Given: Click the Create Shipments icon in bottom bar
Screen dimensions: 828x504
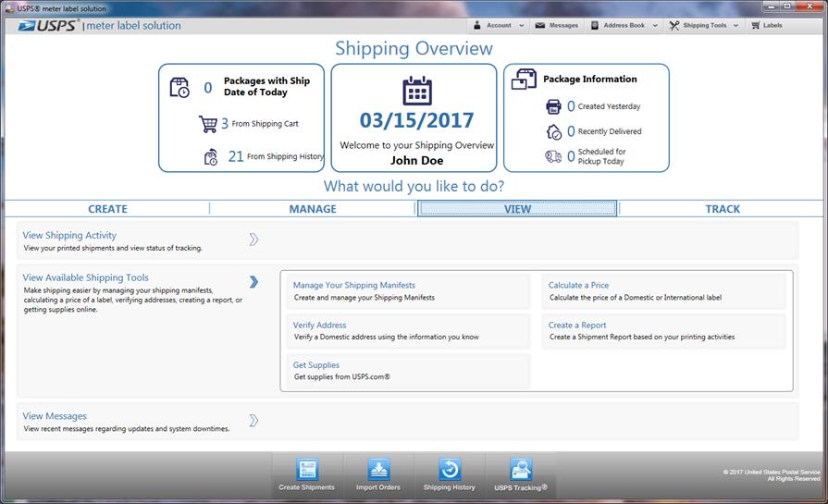Looking at the screenshot, I should click(307, 469).
